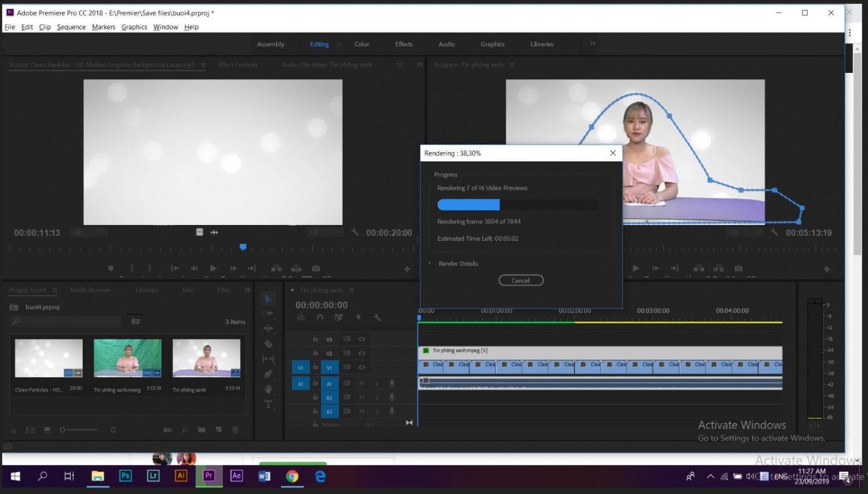868x494 pixels.
Task: Choose the Type tool
Action: click(x=268, y=404)
